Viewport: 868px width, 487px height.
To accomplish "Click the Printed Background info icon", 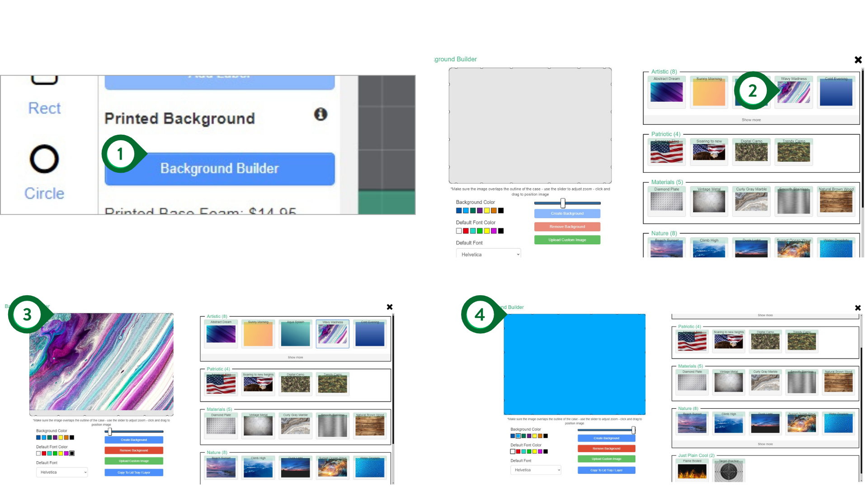I will click(x=321, y=114).
